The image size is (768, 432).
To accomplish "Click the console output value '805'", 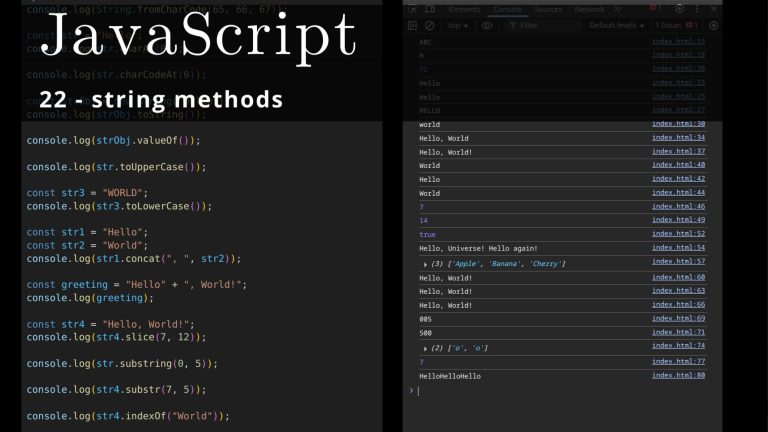I will tap(425, 319).
